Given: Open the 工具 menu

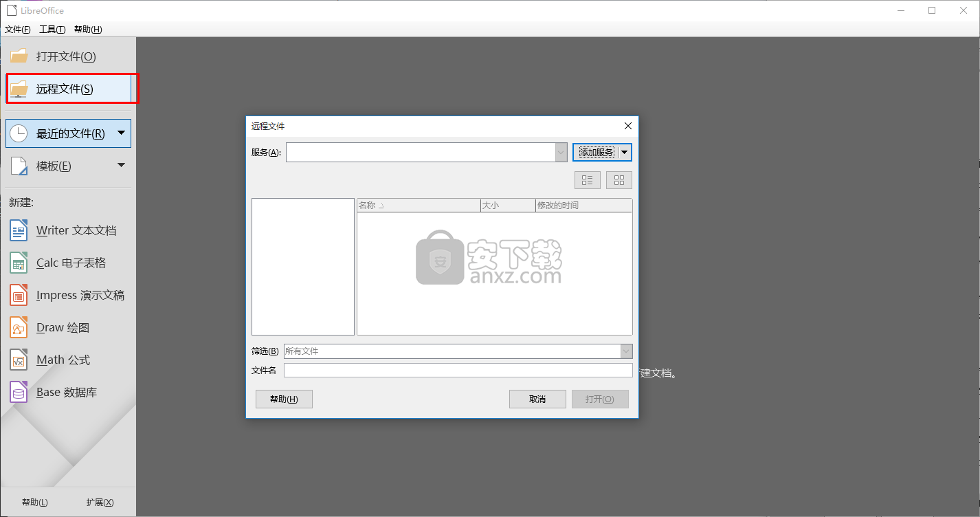Looking at the screenshot, I should pyautogui.click(x=52, y=30).
